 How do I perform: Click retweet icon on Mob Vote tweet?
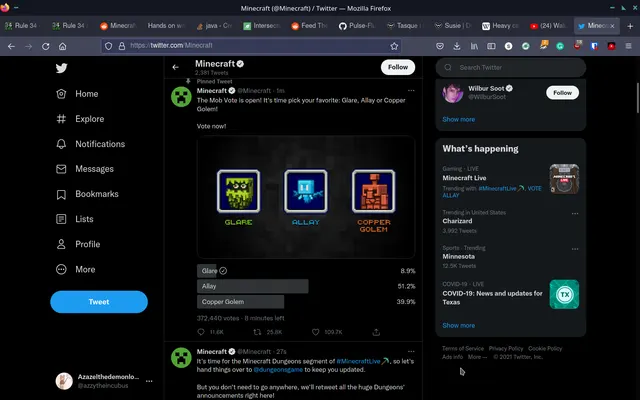coord(257,332)
